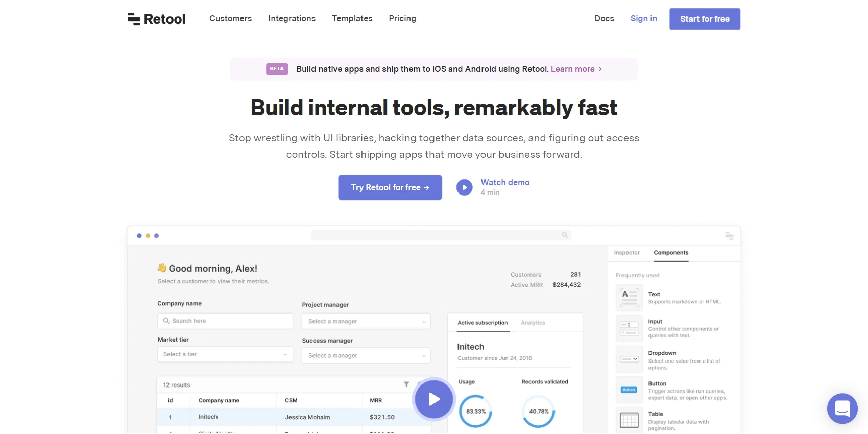868x434 pixels.
Task: Click the Company name column header
Action: (x=219, y=400)
